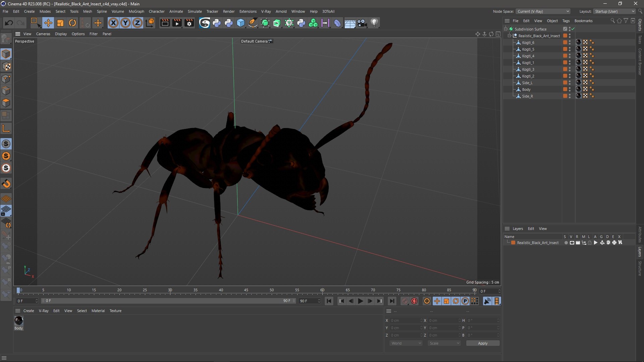This screenshot has width=644, height=362.
Task: Open the World coordinate system dropdown
Action: pos(406,343)
